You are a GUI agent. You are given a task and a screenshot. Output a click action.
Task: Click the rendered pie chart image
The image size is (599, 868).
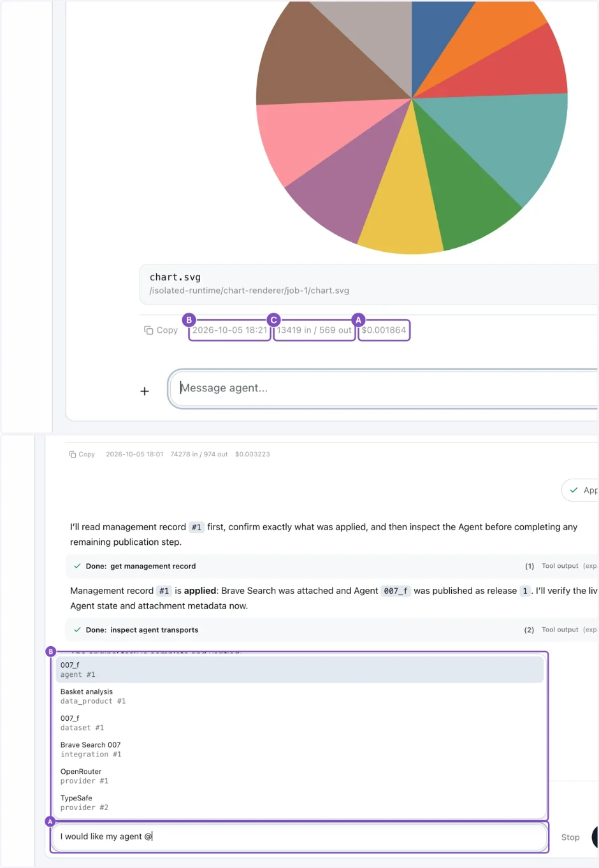(x=412, y=127)
